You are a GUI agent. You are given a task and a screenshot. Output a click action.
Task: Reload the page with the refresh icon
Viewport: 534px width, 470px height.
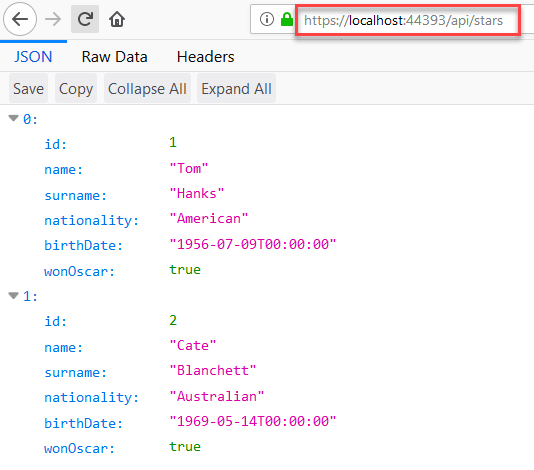click(85, 19)
